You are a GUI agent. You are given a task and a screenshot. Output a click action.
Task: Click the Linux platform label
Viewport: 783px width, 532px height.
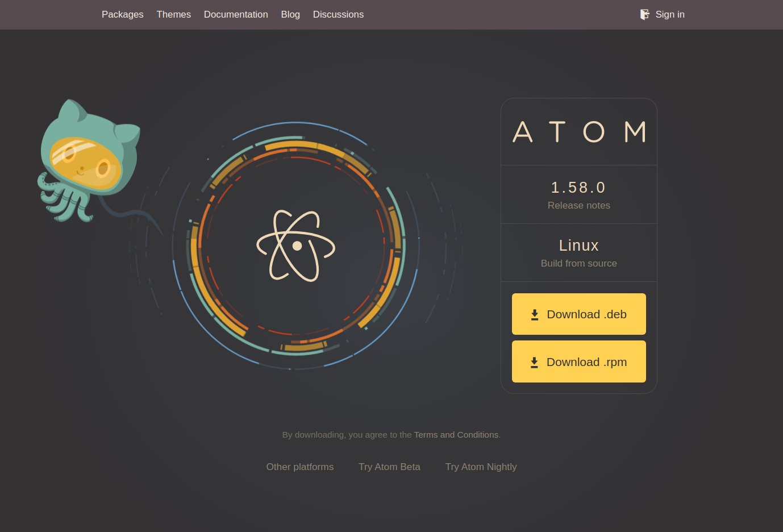click(x=578, y=245)
